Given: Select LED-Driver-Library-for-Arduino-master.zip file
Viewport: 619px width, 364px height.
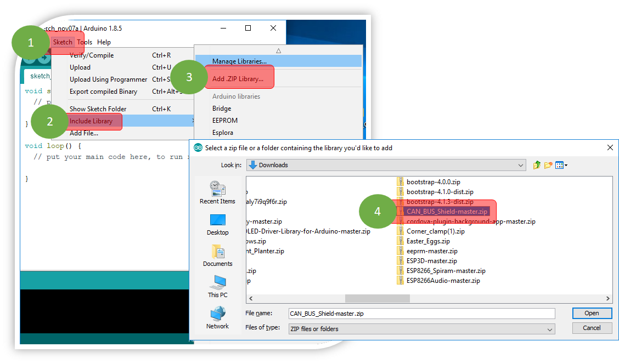Looking at the screenshot, I should (x=308, y=231).
